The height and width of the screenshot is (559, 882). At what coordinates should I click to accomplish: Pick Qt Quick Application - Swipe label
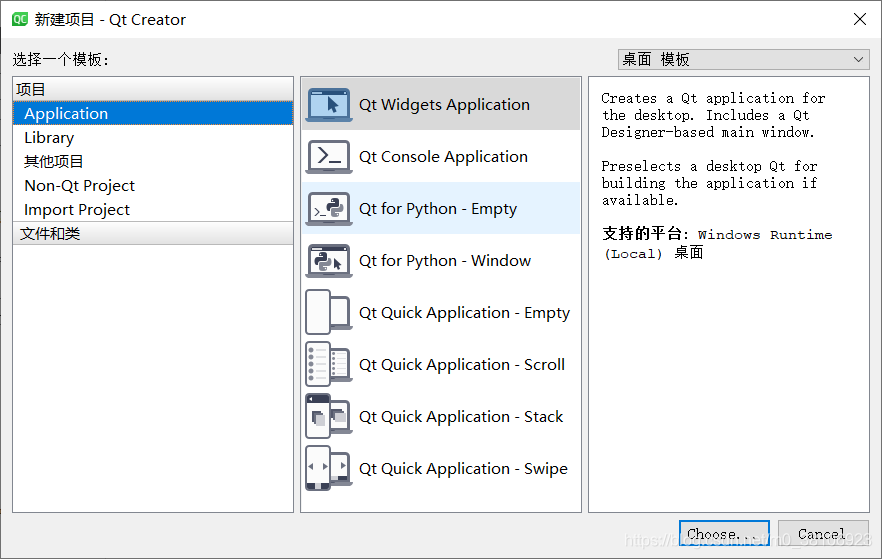click(464, 468)
